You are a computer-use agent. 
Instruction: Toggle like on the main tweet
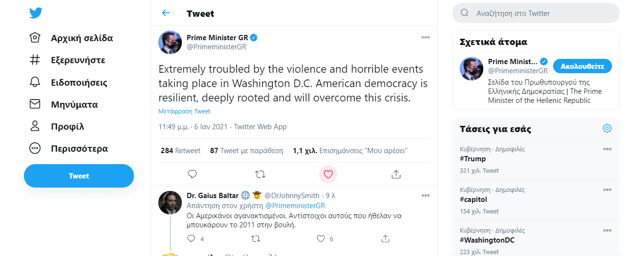pos(328,174)
